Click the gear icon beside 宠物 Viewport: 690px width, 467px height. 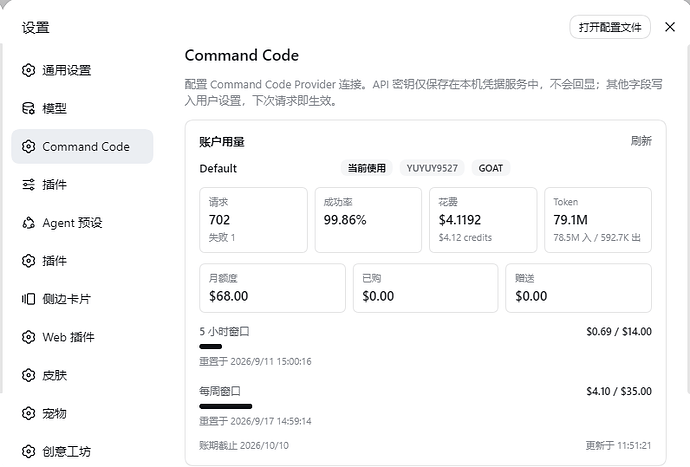click(x=28, y=413)
